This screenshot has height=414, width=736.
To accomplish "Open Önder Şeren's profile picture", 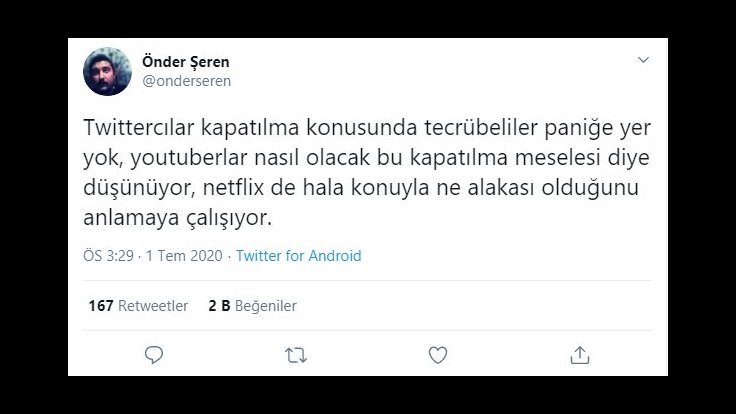I will pyautogui.click(x=107, y=71).
